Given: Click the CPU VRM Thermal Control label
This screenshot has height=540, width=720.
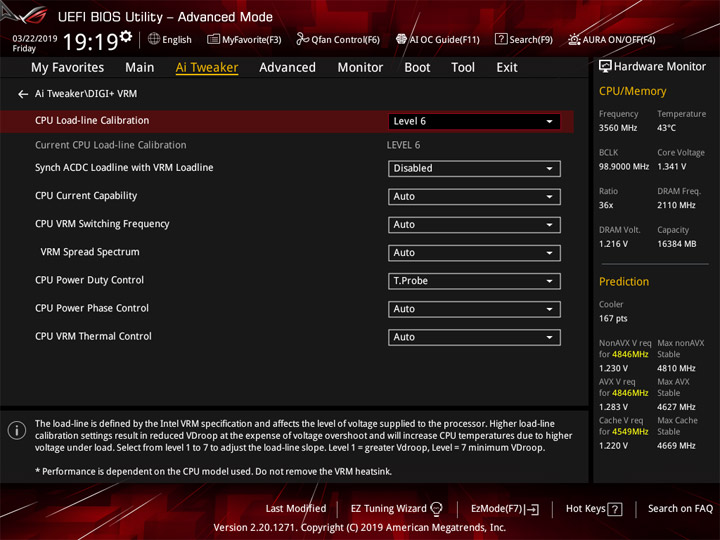Looking at the screenshot, I should coord(93,336).
